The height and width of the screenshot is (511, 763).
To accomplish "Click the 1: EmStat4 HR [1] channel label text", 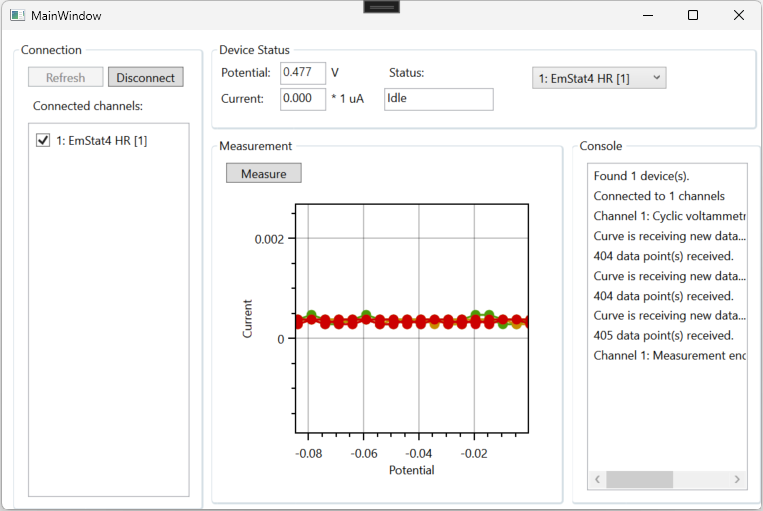I will click(x=101, y=141).
